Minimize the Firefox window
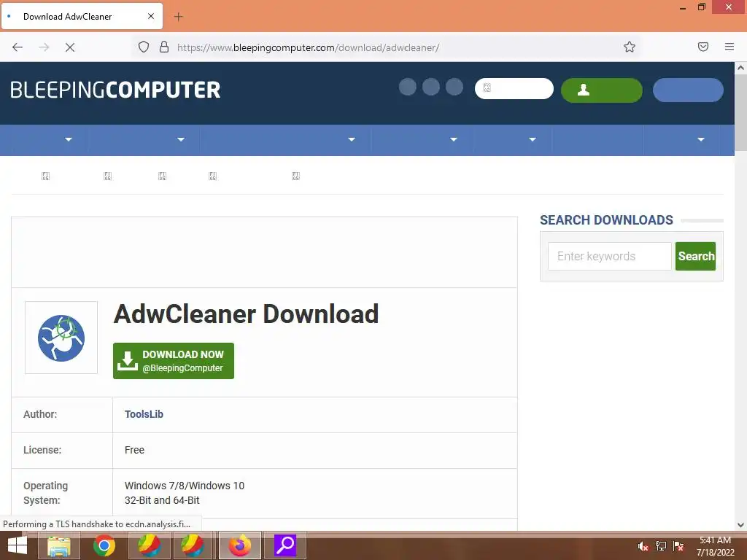 point(683,7)
